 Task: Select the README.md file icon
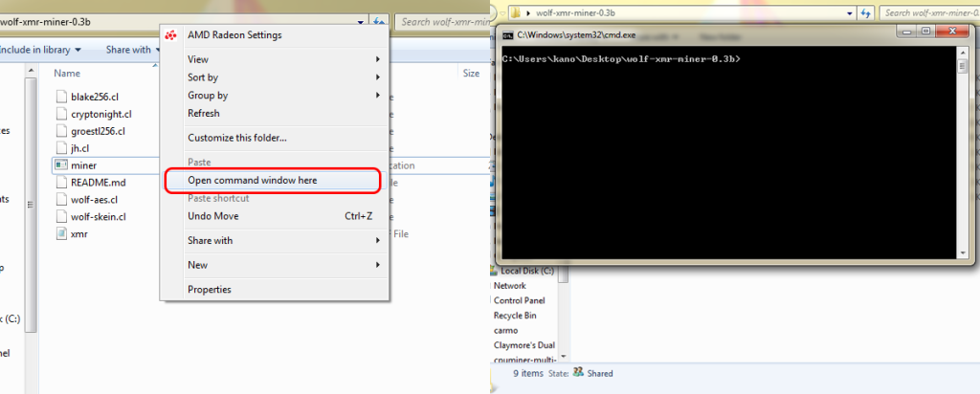click(x=60, y=183)
